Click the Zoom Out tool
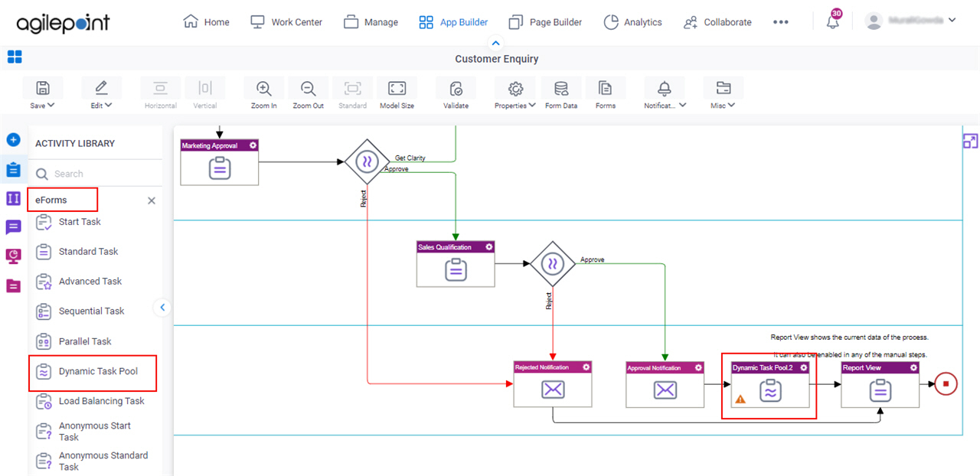The height and width of the screenshot is (476, 980). (308, 93)
